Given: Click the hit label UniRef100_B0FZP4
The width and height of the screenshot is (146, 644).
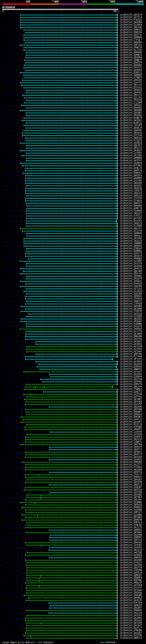Looking at the screenshot, I should tap(131, 603).
